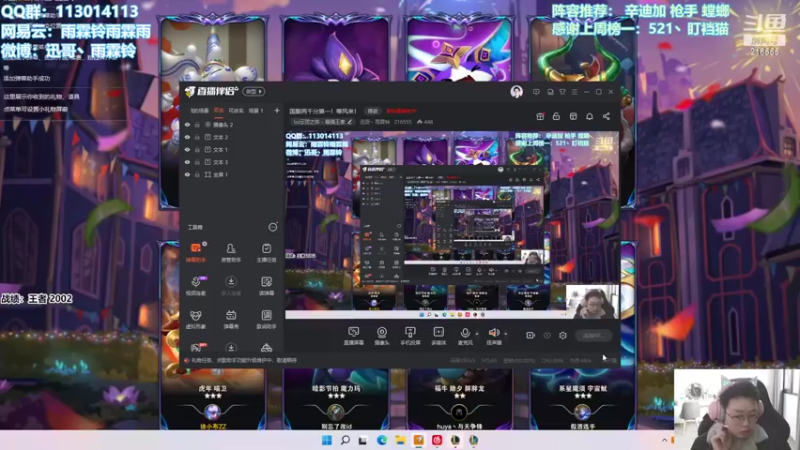Toggle visibility eye of 文本 2 layer

[187, 137]
